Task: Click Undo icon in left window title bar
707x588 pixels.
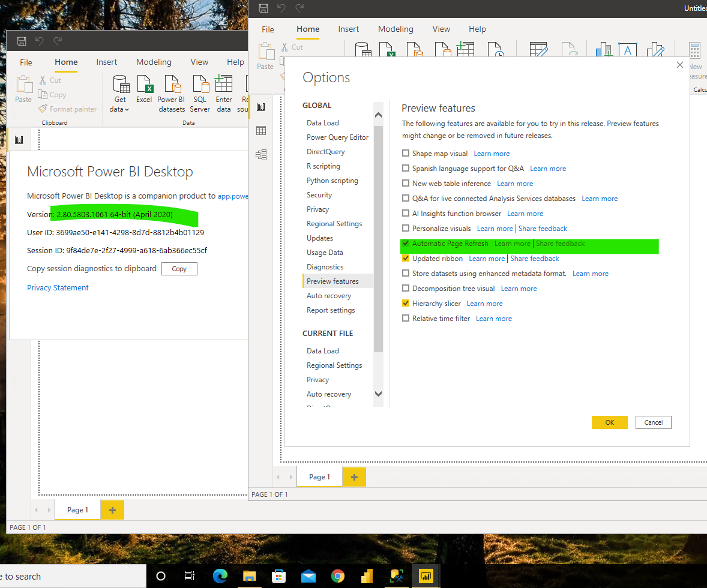Action: click(x=40, y=41)
